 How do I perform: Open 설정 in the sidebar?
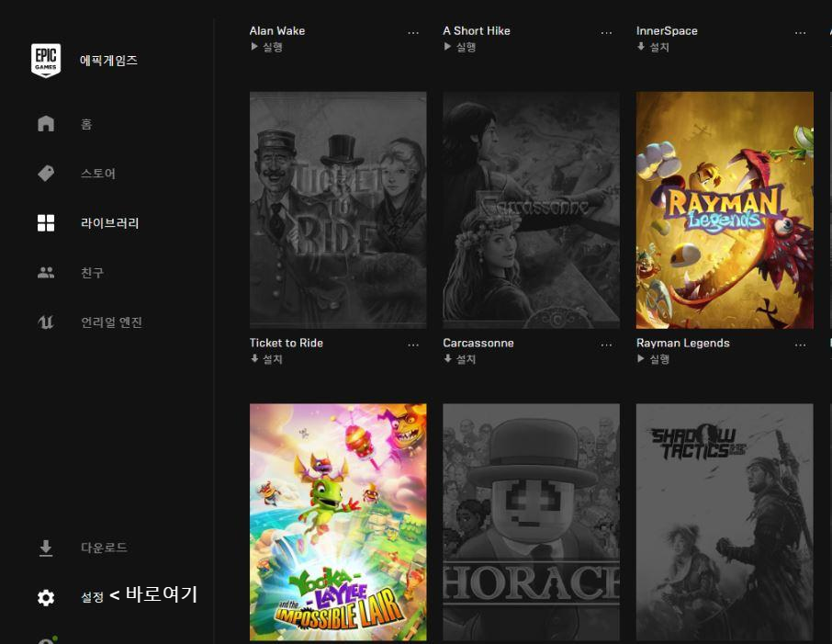click(93, 597)
